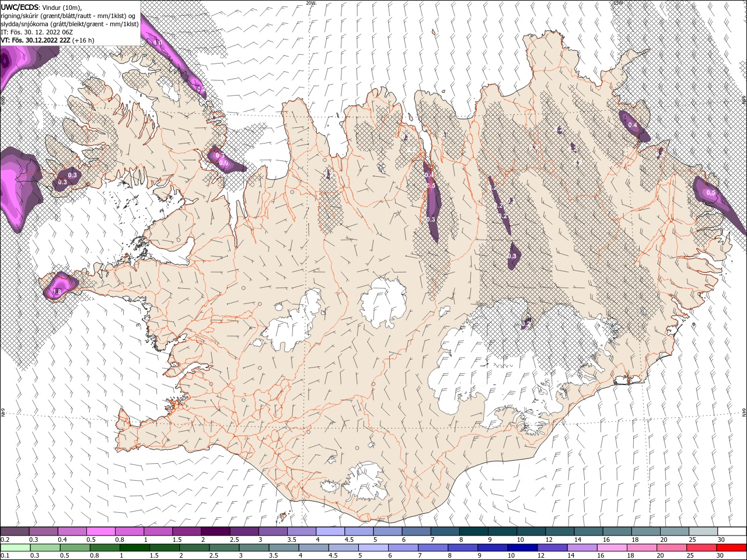Click the '0.1' value in the rain legend
Screen dimensions: 747x560
point(5,556)
